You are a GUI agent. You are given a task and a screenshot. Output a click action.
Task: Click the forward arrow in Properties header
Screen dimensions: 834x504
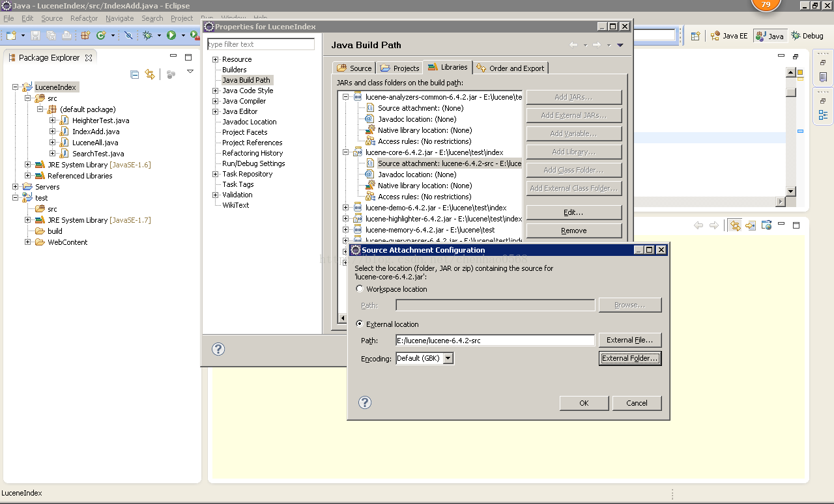pos(596,45)
